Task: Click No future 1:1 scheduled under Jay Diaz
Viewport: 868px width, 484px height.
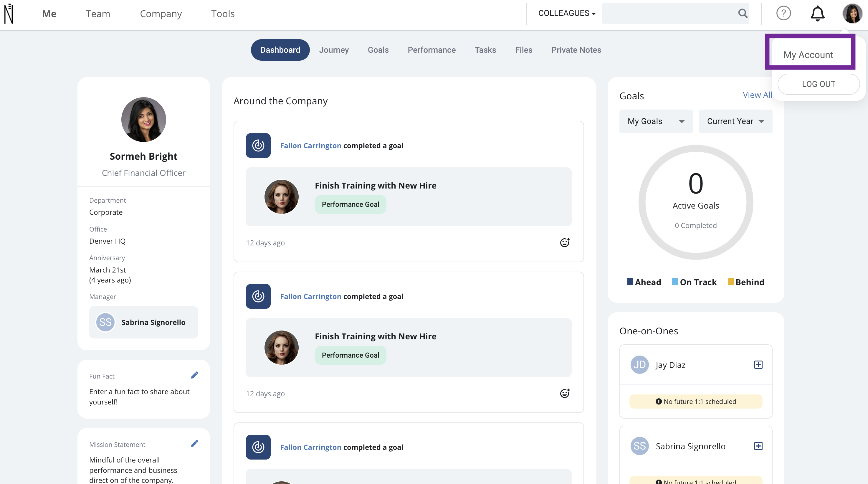Action: pos(695,402)
